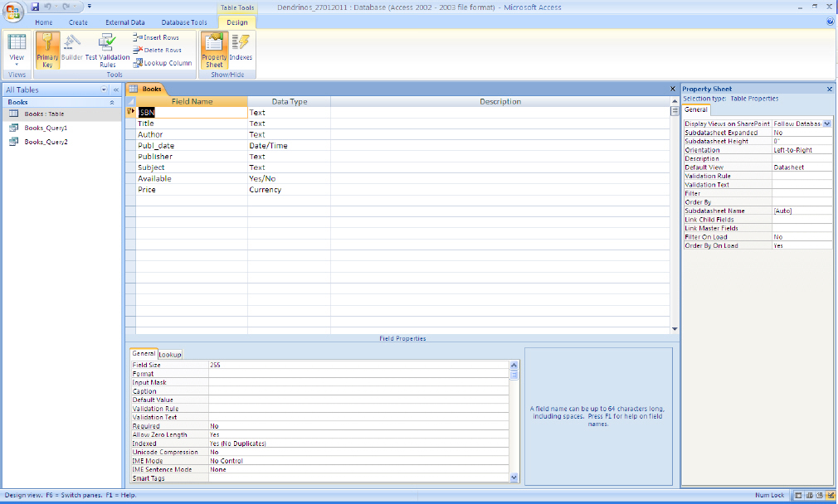838x504 pixels.
Task: Click Test Validation Rules
Action: [107, 51]
